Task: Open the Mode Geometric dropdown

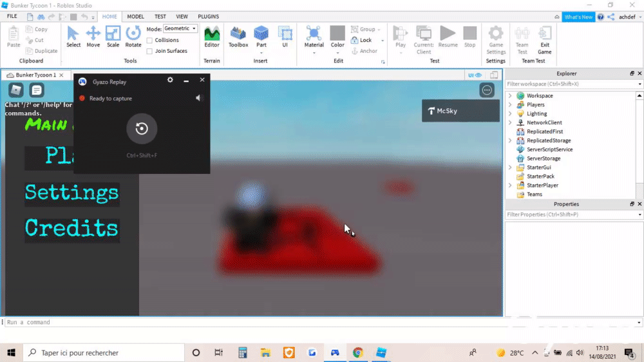Action: [180, 28]
